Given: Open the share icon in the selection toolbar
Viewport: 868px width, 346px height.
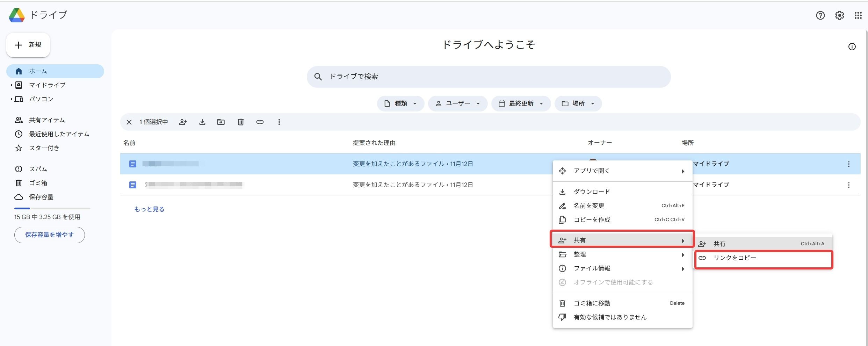Looking at the screenshot, I should pyautogui.click(x=183, y=122).
